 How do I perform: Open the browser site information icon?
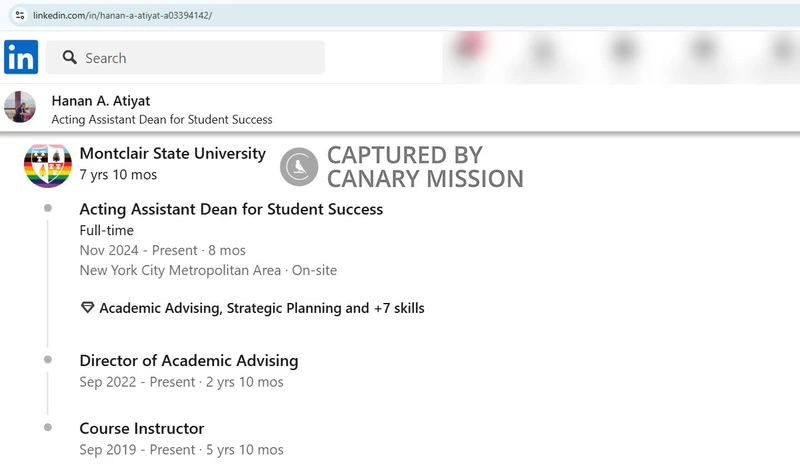(20, 15)
